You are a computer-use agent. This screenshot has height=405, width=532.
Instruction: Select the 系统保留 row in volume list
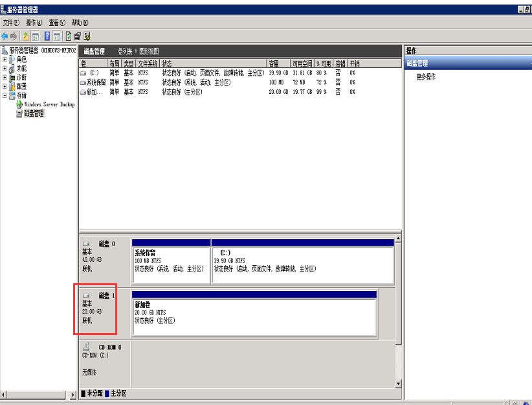pos(96,82)
